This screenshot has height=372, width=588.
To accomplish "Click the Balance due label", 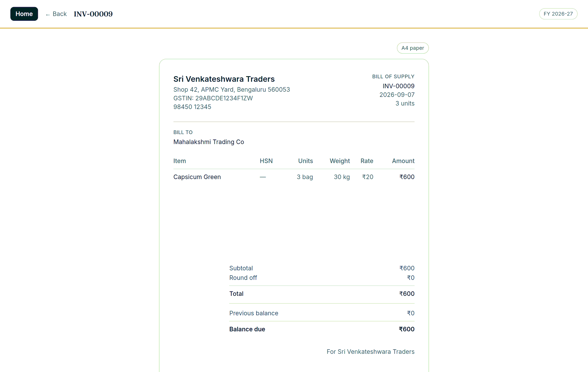I will 247,329.
